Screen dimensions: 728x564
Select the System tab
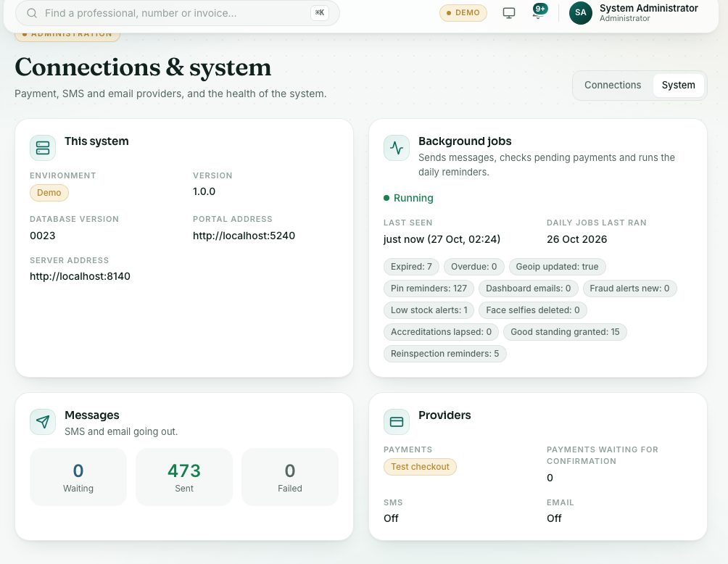tap(678, 85)
